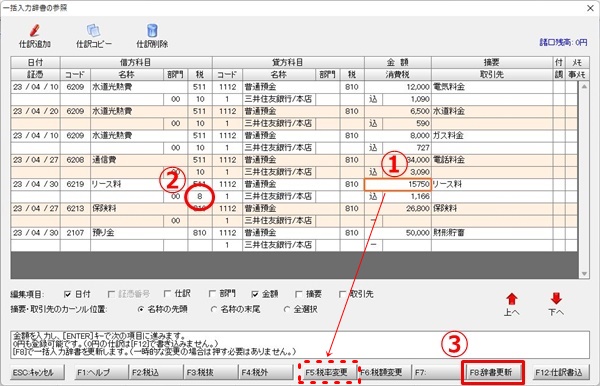Click ESC:キャンセル button

pos(37,372)
